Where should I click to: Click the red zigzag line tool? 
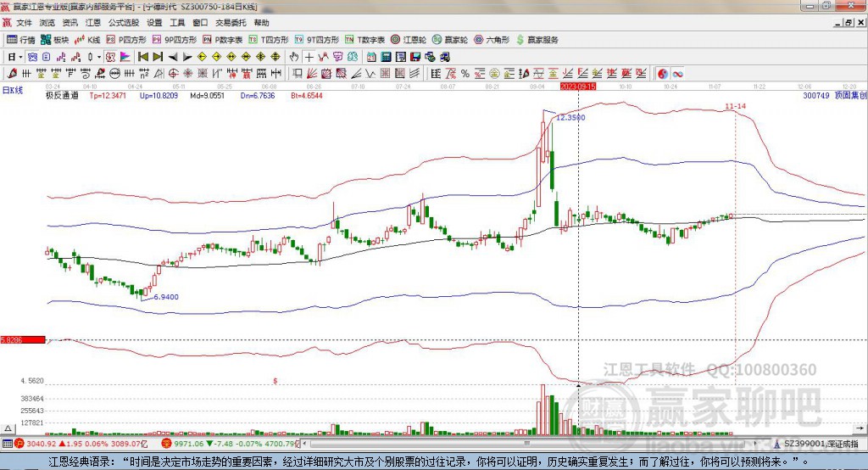pyautogui.click(x=323, y=57)
